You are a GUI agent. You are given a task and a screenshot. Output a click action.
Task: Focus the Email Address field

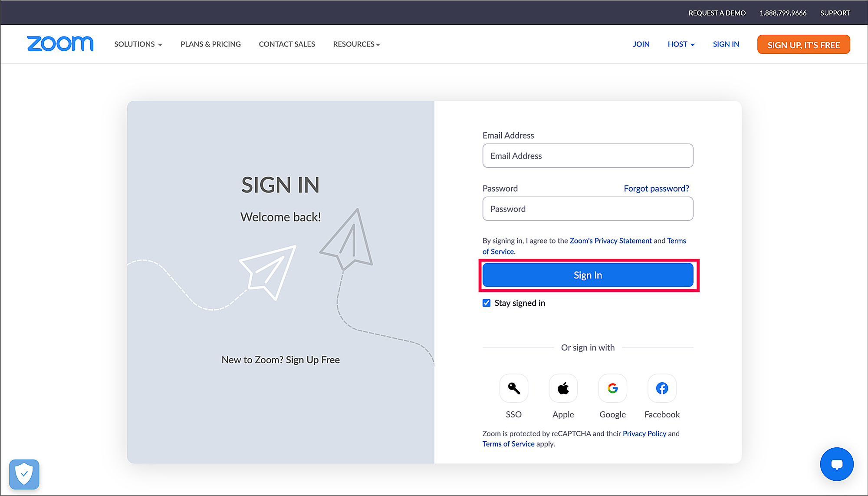point(588,155)
